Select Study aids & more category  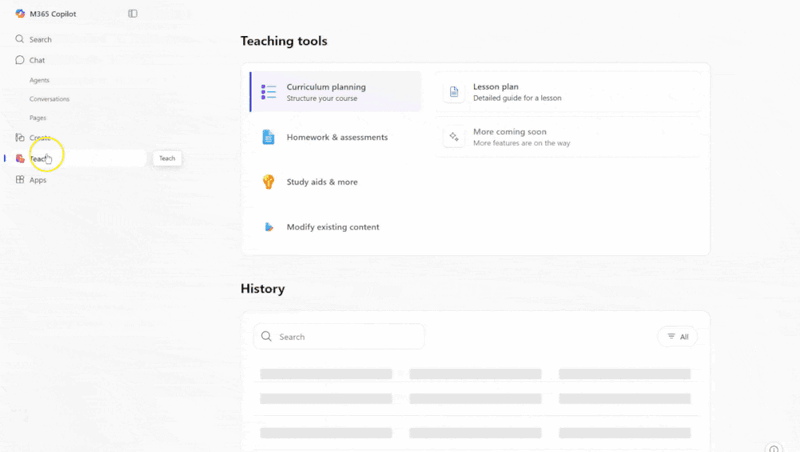[335, 182]
